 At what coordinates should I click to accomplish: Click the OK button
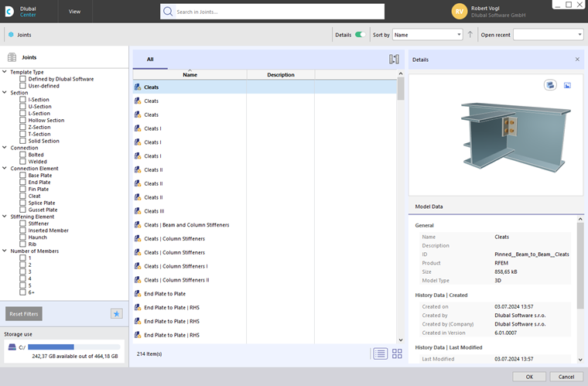pyautogui.click(x=529, y=377)
